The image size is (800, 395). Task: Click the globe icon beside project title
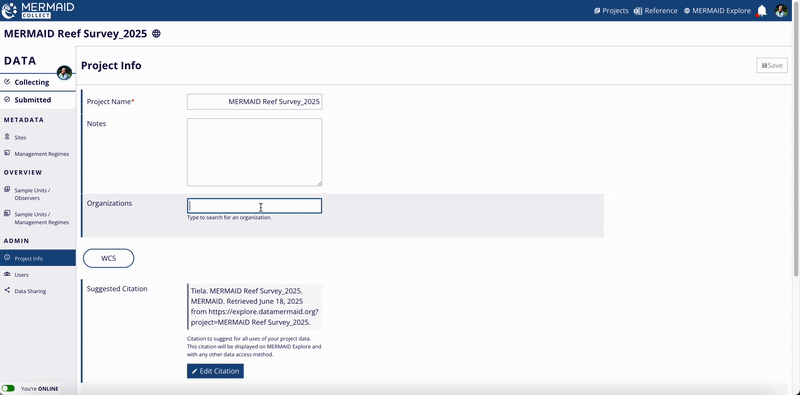tap(157, 34)
